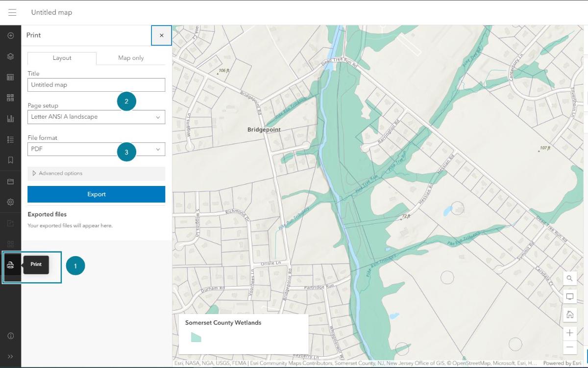
Task: Open the Charts panel
Action: (x=11, y=118)
